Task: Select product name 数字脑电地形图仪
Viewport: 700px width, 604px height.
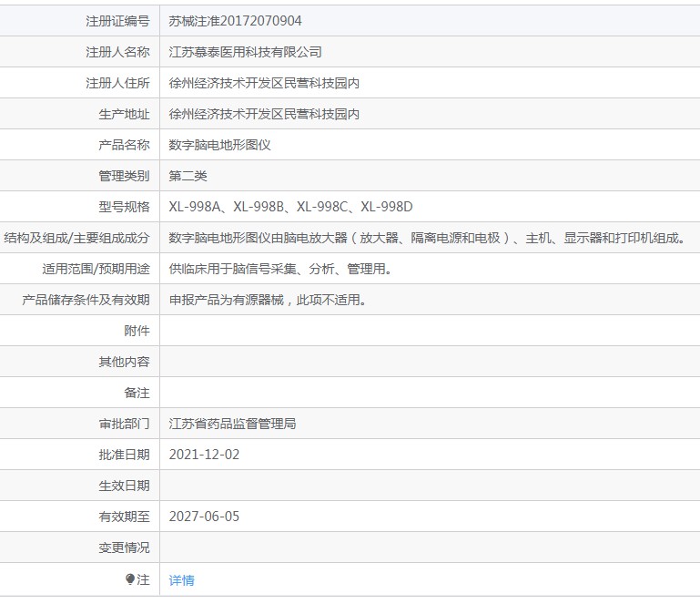Action: (219, 145)
